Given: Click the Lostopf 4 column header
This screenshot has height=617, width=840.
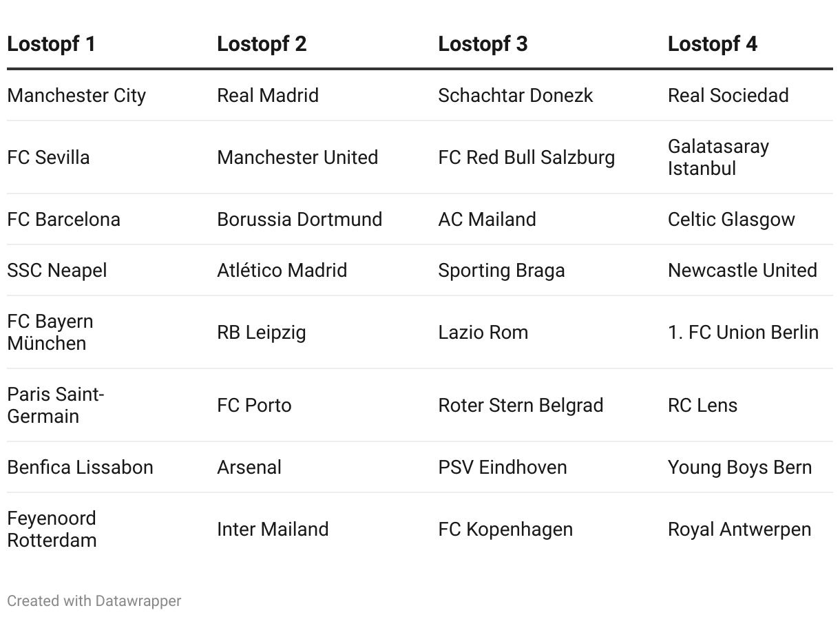Looking at the screenshot, I should click(x=712, y=44).
